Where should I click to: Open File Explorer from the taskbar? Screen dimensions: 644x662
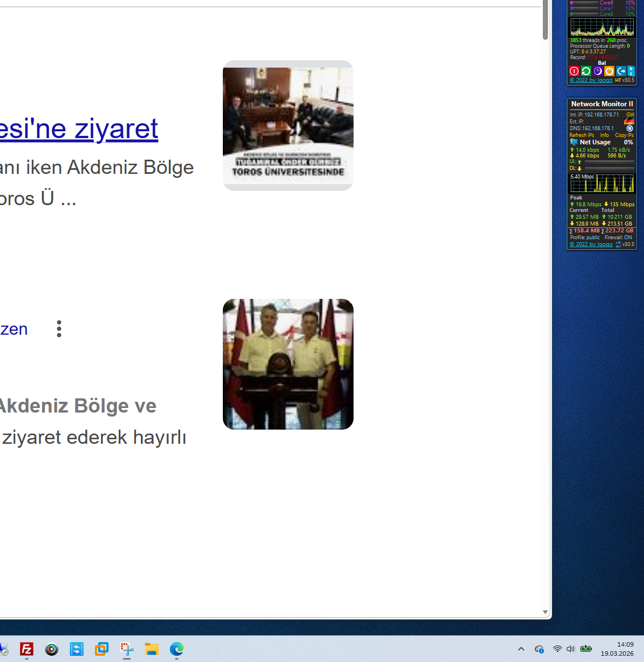pos(152,649)
